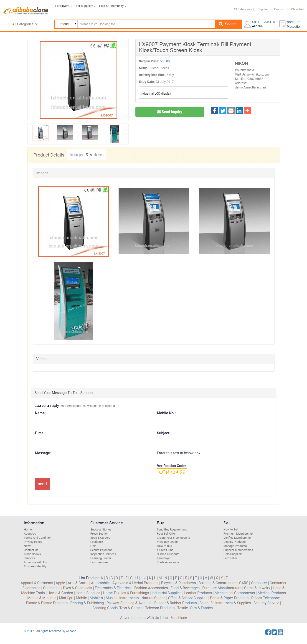307x644 pixels.
Task: Open the Join Free link
Action: coord(269,22)
